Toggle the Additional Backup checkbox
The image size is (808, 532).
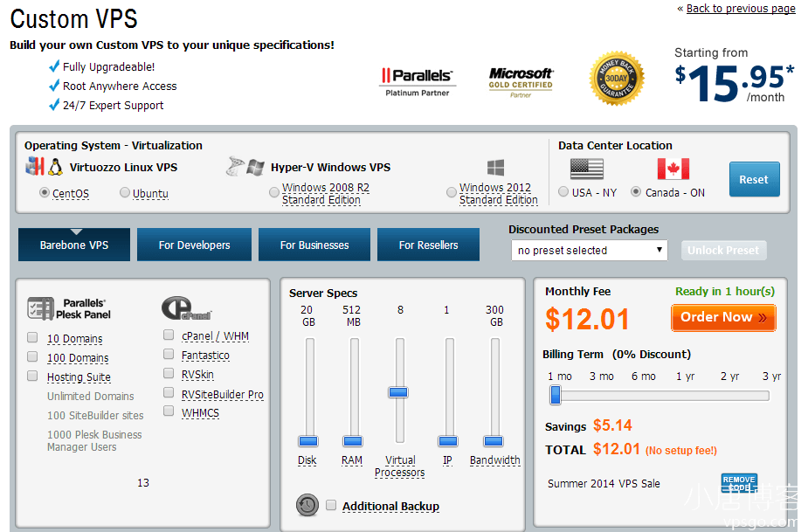click(x=331, y=505)
